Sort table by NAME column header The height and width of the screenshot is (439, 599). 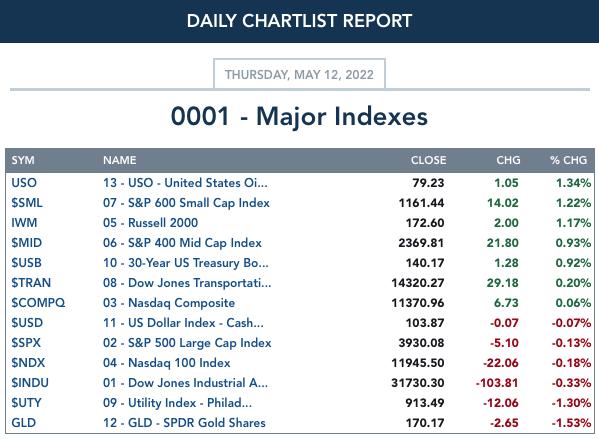[120, 160]
